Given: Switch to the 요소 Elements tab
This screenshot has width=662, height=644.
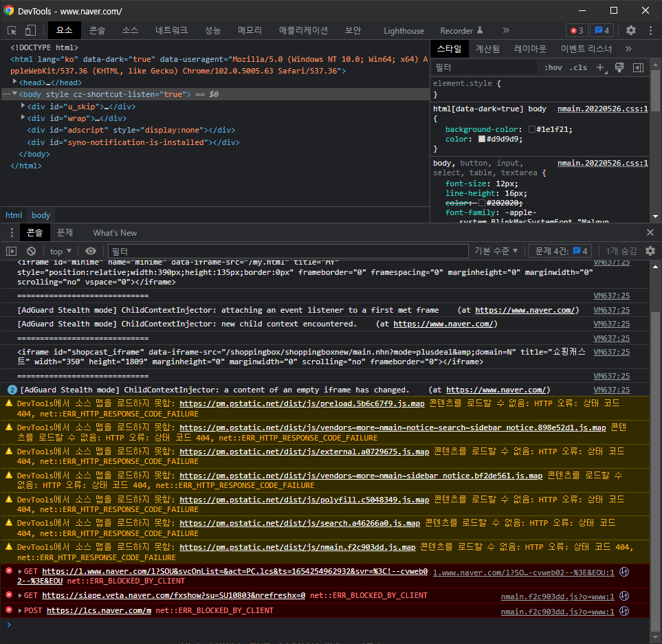Looking at the screenshot, I should [64, 30].
